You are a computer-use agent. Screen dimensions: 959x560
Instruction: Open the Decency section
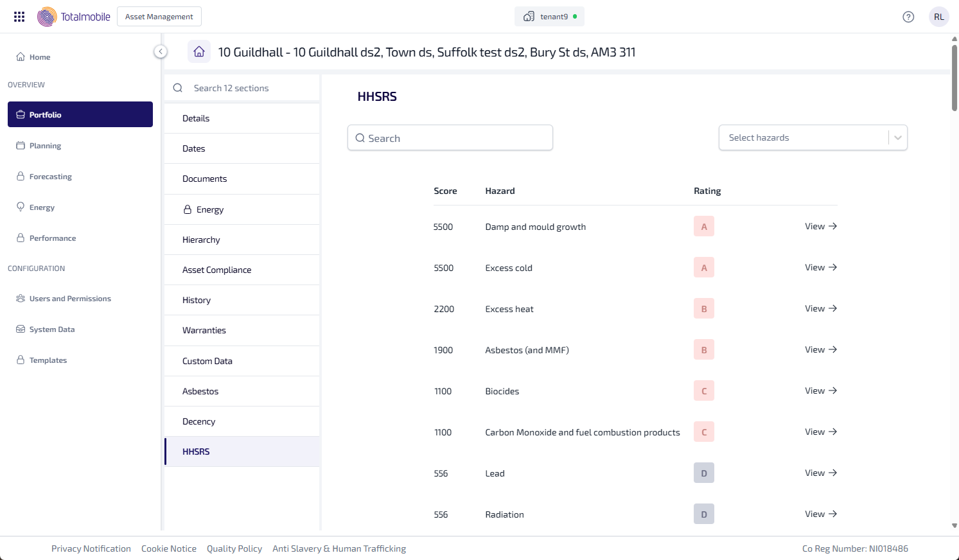[198, 421]
